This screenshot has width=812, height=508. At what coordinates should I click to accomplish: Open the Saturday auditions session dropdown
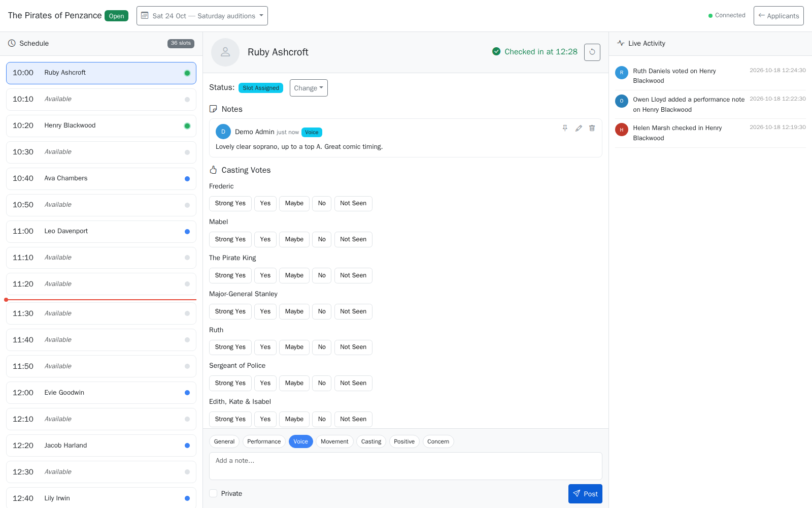pyautogui.click(x=202, y=16)
